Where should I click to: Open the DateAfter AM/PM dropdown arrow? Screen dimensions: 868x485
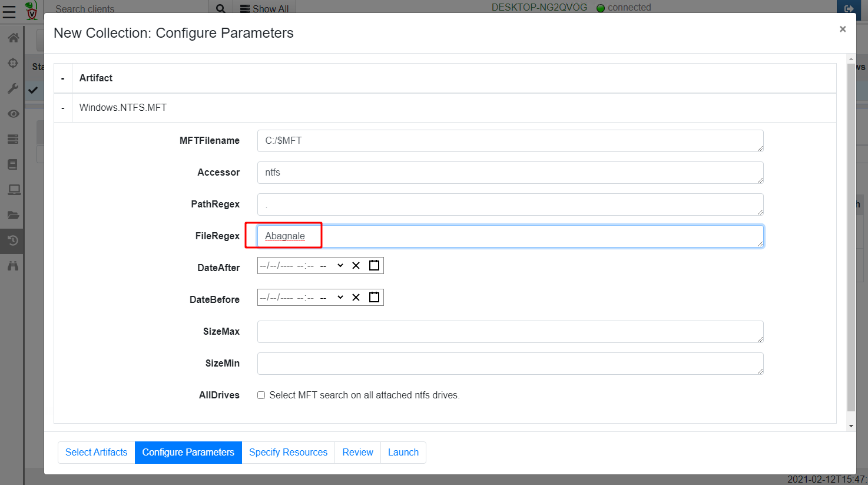(340, 266)
